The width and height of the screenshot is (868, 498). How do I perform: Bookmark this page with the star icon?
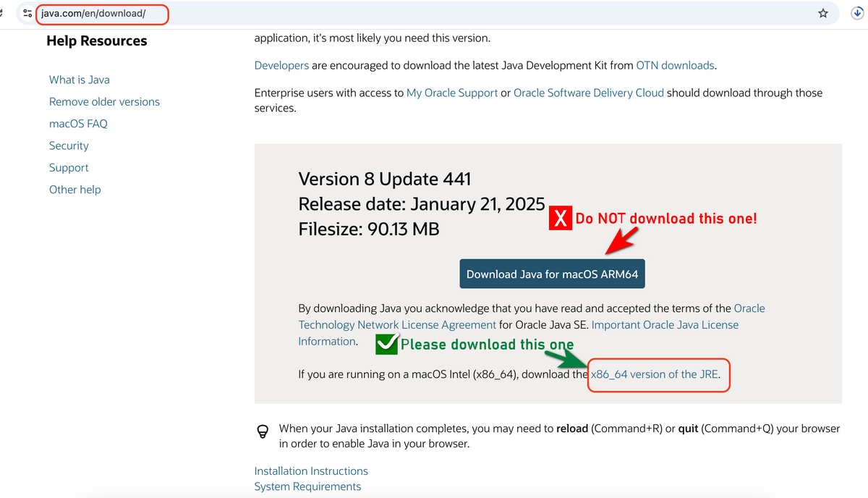823,13
